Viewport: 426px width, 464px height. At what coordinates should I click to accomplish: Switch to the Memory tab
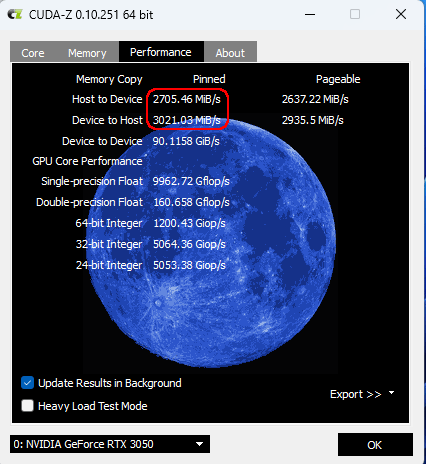(87, 53)
